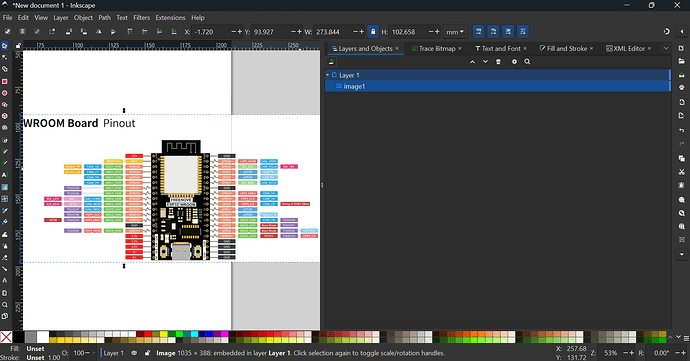Toggle layer visibility eye in status bar

click(x=134, y=353)
